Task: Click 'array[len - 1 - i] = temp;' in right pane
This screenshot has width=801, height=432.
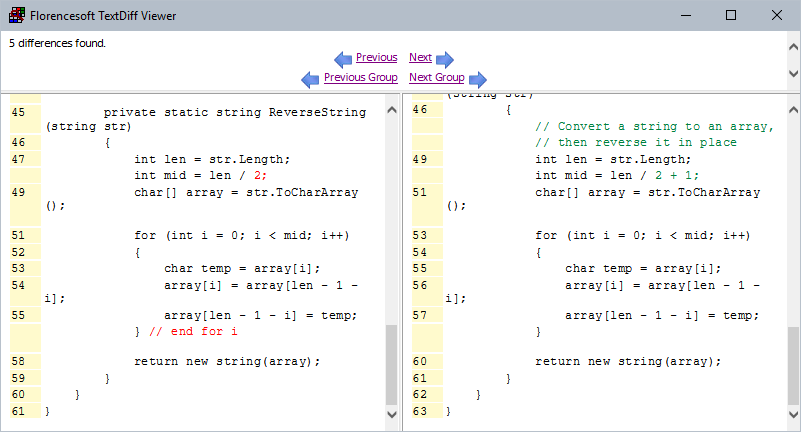Action: [x=662, y=315]
